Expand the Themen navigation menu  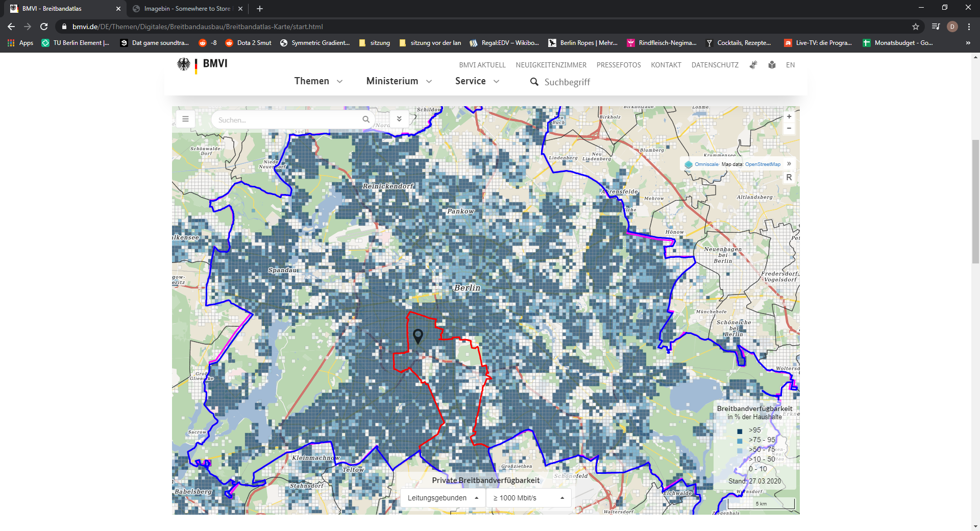click(318, 81)
